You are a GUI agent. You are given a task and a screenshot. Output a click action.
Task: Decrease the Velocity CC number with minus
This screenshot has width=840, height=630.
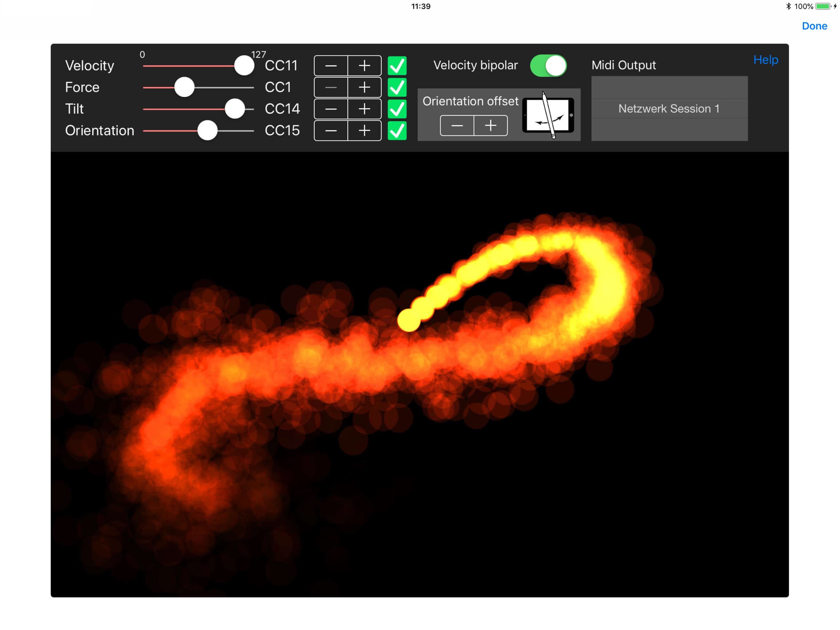point(331,66)
